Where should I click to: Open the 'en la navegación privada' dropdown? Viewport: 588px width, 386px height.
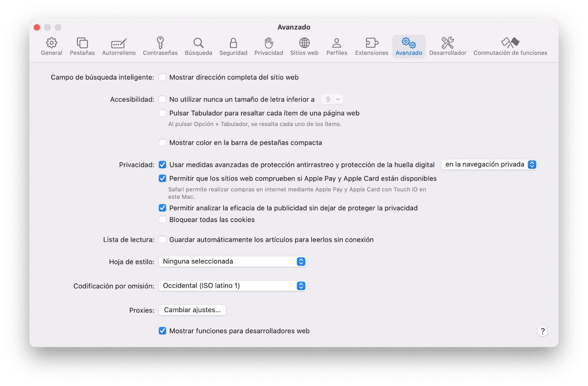click(x=489, y=164)
